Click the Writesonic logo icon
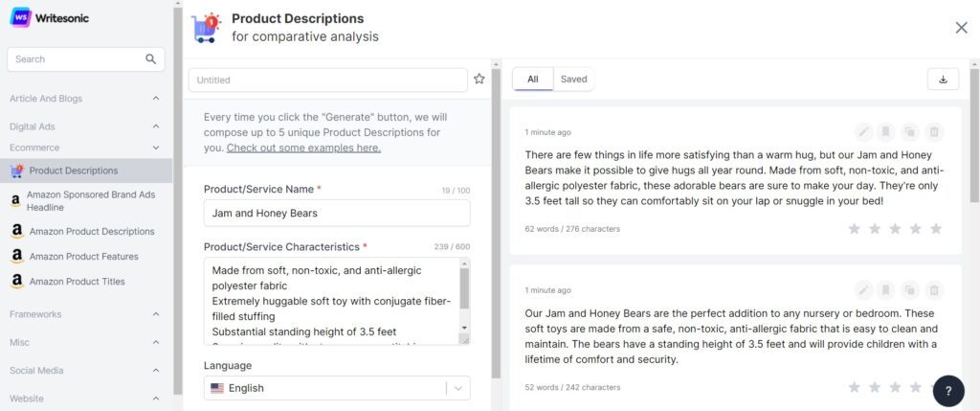This screenshot has width=980, height=411. [x=21, y=17]
